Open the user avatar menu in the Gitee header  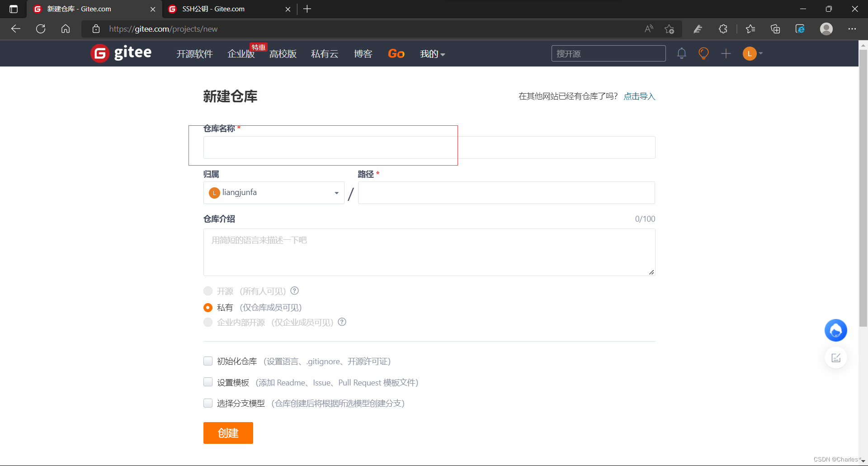click(753, 53)
